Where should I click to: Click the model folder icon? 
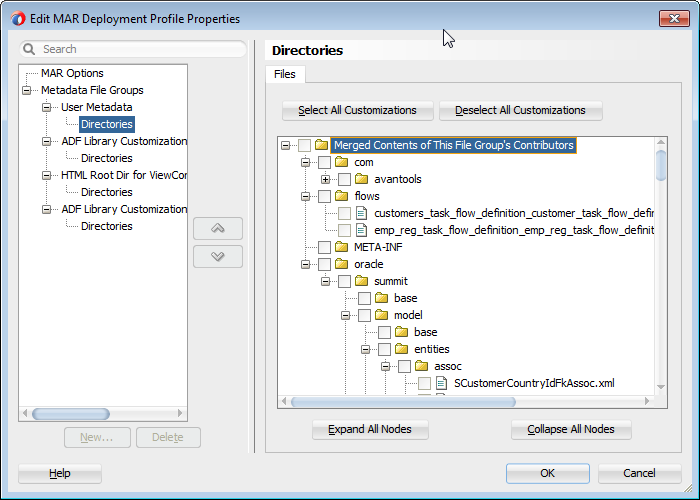click(x=382, y=314)
